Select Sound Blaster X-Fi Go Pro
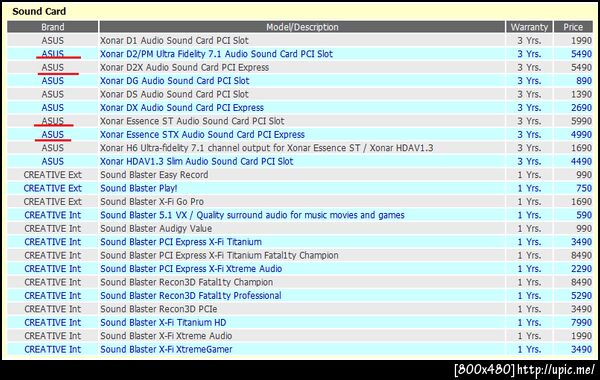The height and width of the screenshot is (380, 600). click(x=152, y=201)
